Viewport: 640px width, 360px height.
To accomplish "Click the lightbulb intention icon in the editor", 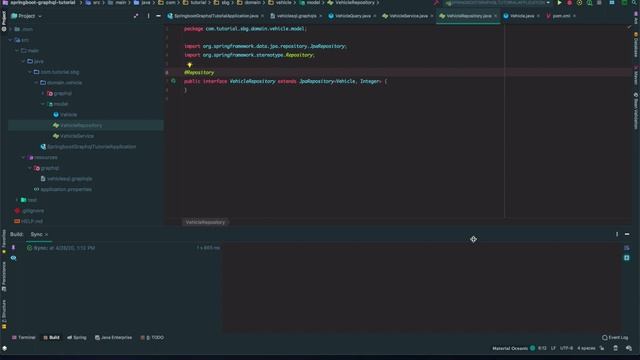I will click(x=189, y=64).
